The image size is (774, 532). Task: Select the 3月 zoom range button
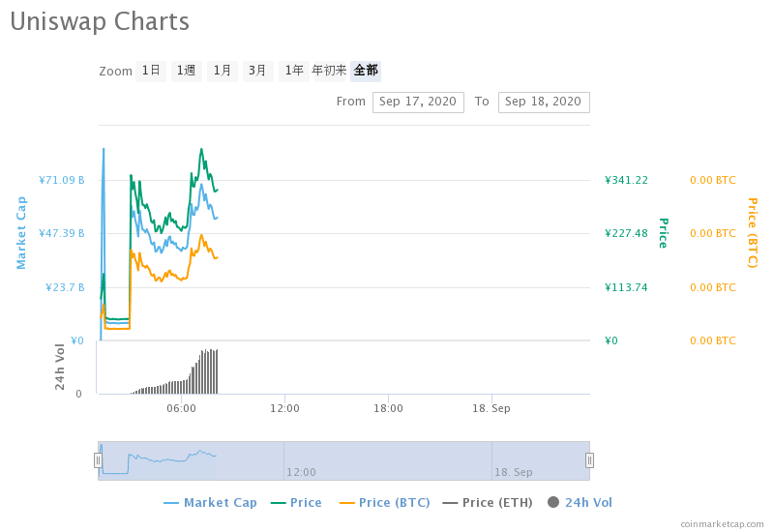click(257, 71)
